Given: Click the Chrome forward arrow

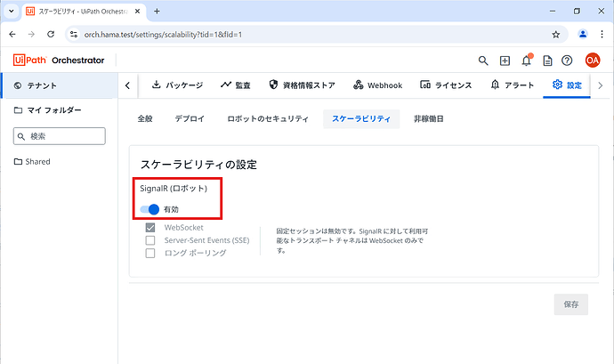Looking at the screenshot, I should point(31,35).
